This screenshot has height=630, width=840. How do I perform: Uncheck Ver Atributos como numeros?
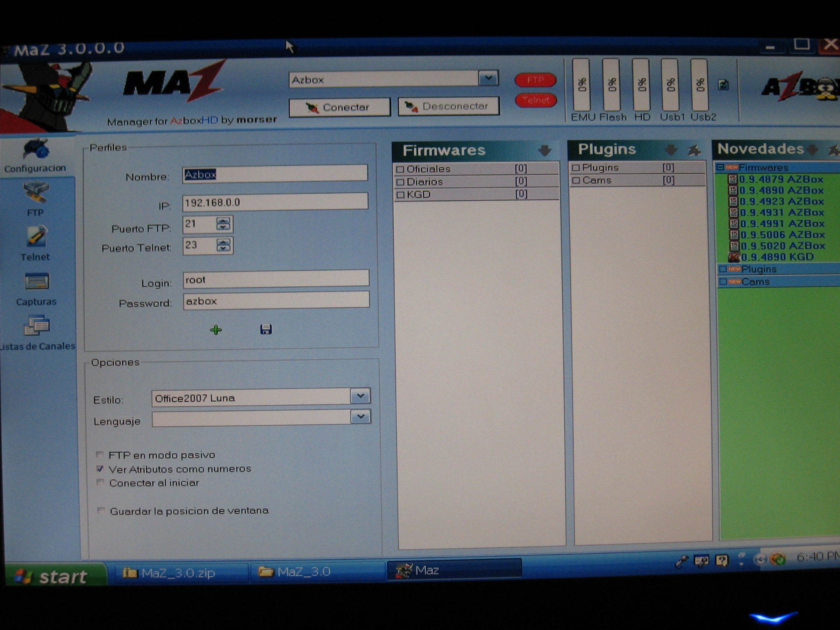100,468
